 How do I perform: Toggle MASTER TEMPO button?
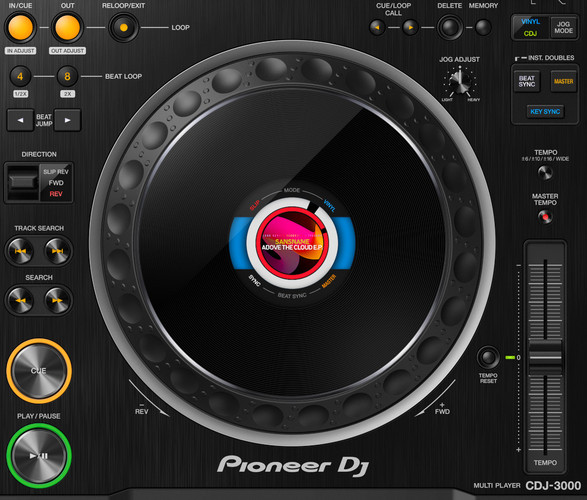(545, 217)
